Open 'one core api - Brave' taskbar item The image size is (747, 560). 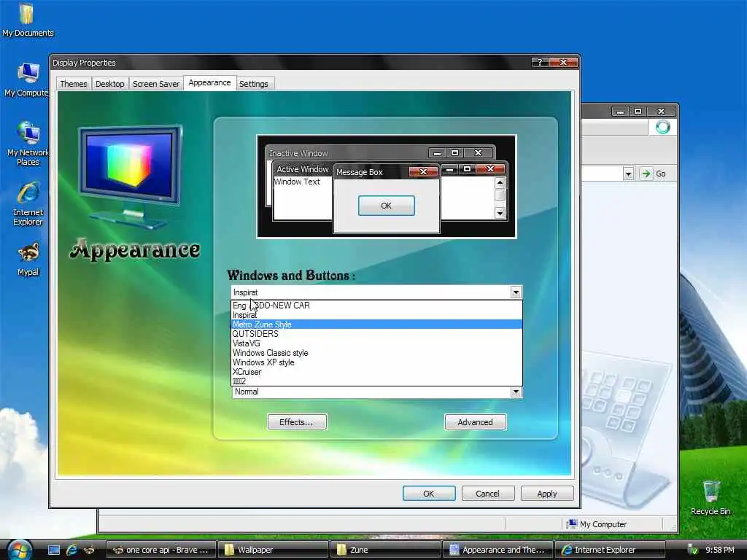(160, 550)
